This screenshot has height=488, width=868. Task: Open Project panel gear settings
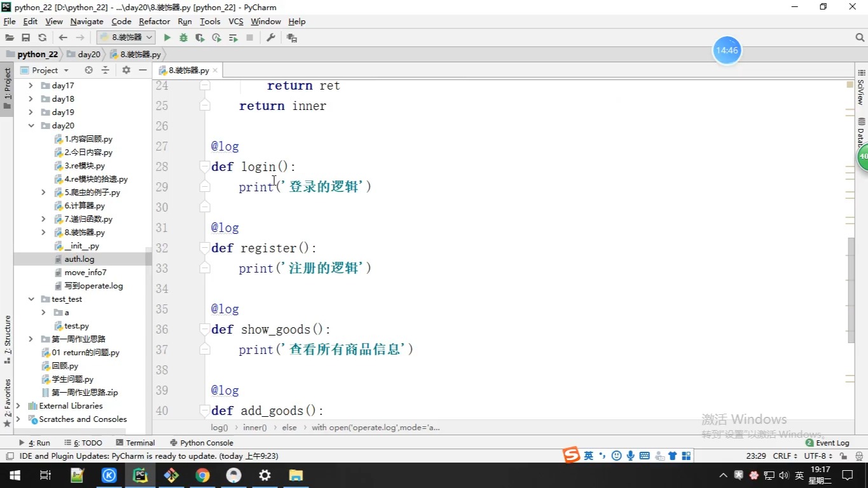[126, 71]
